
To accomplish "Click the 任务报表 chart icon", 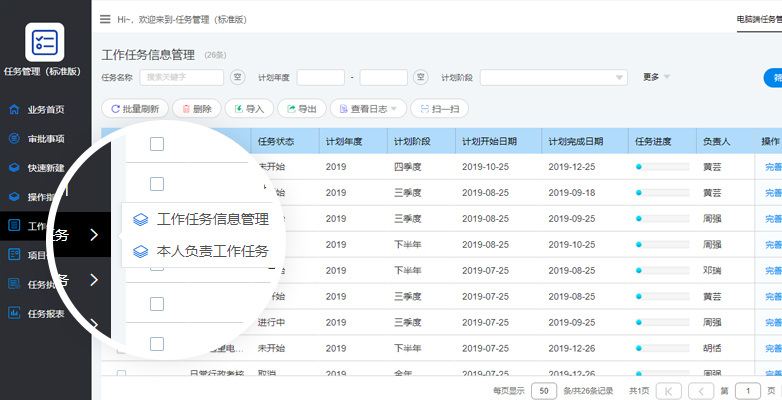I will coord(14,313).
